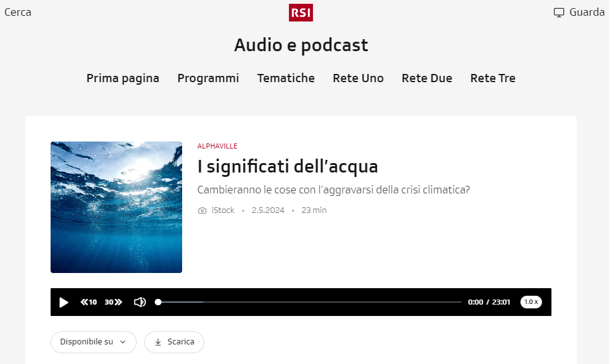Expand the Disponibile su dropdown

(x=93, y=342)
